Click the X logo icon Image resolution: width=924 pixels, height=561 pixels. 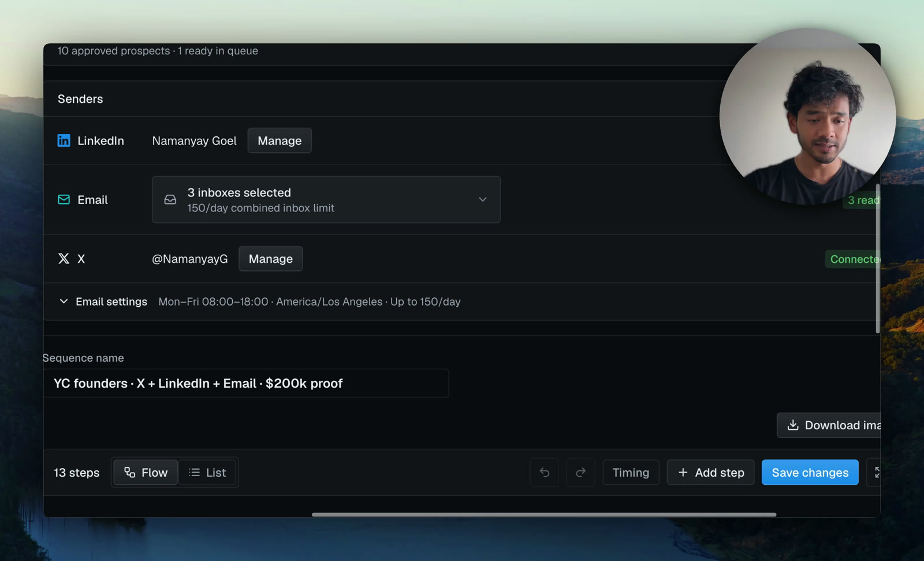(64, 259)
